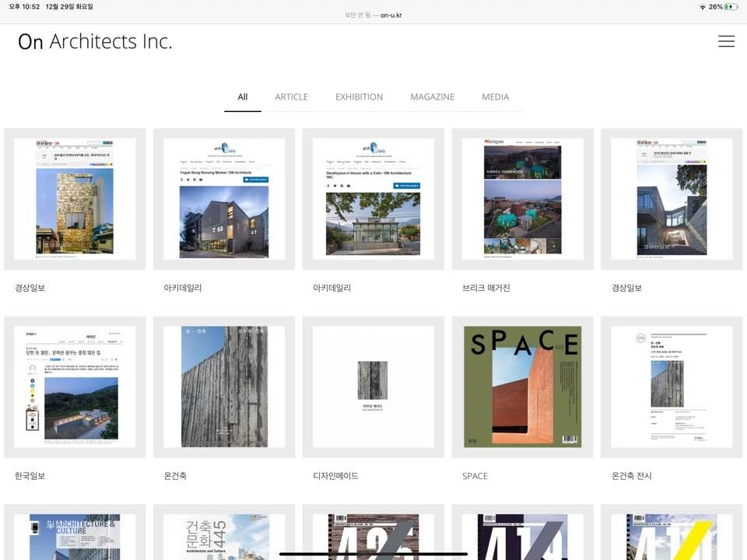Switch to the MAGAZINE tab
Image resolution: width=747 pixels, height=560 pixels.
pos(432,96)
